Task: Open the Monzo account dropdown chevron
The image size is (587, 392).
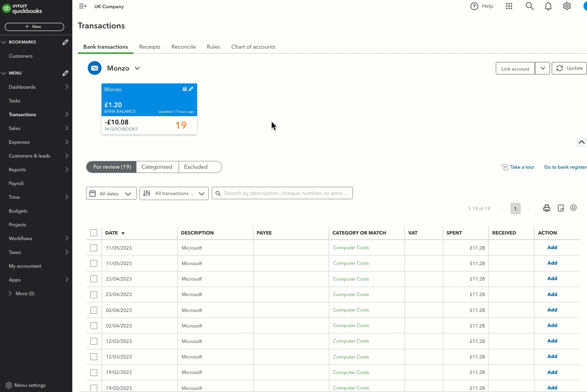Action: 137,68
